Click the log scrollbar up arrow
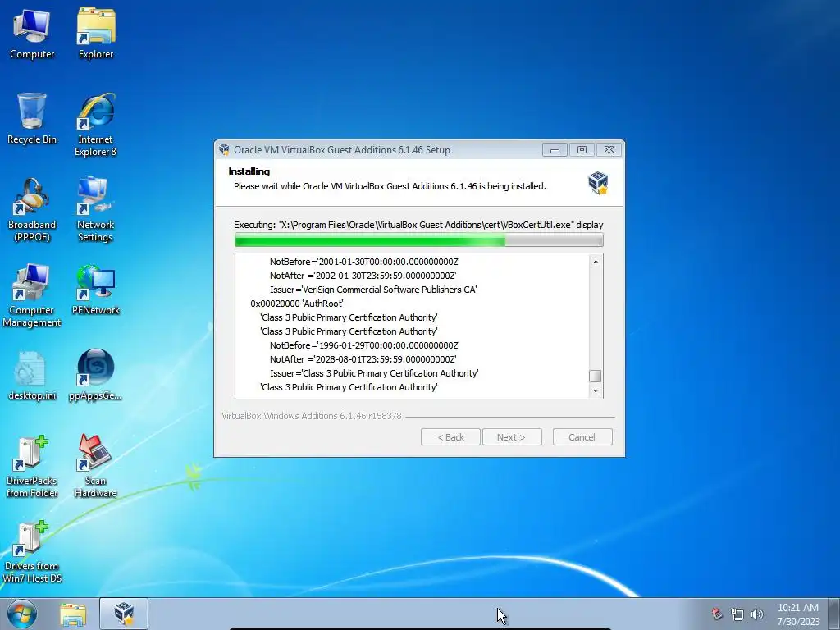The width and height of the screenshot is (840, 630). click(596, 262)
